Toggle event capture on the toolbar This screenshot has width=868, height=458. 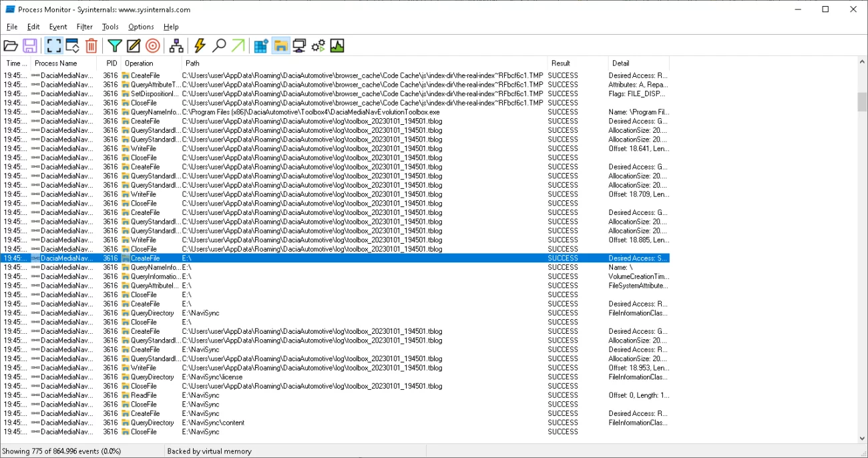54,45
